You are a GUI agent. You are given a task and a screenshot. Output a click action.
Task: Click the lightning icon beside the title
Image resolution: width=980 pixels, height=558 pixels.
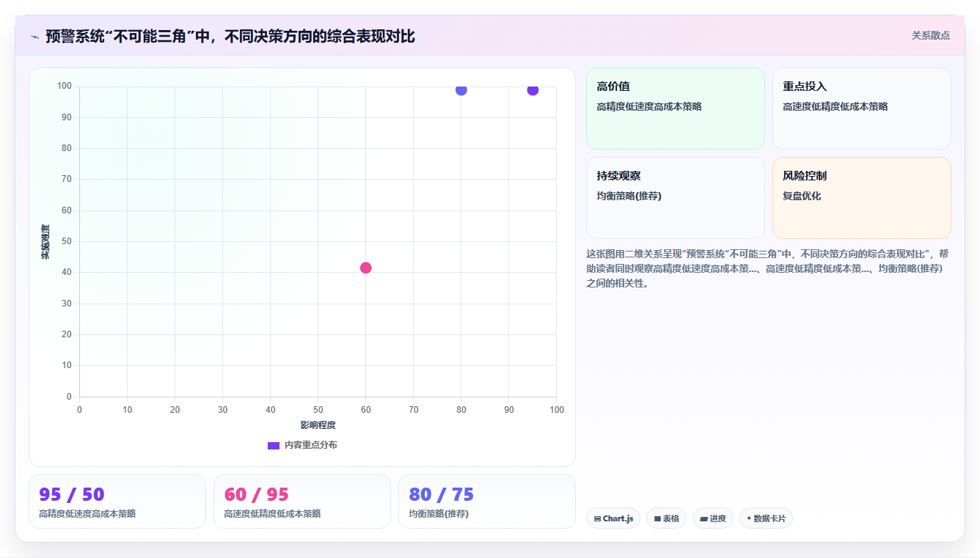[35, 37]
